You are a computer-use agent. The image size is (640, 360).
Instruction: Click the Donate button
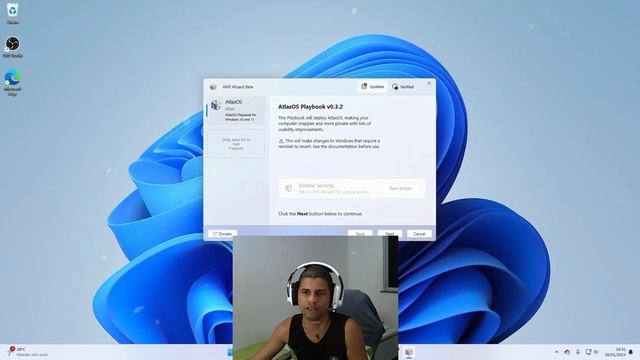tap(222, 234)
